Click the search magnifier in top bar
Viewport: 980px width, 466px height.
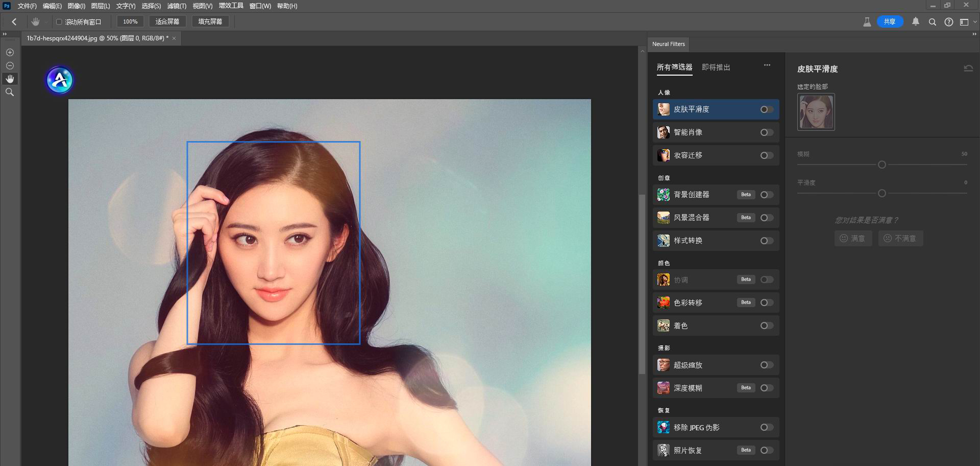pos(932,22)
